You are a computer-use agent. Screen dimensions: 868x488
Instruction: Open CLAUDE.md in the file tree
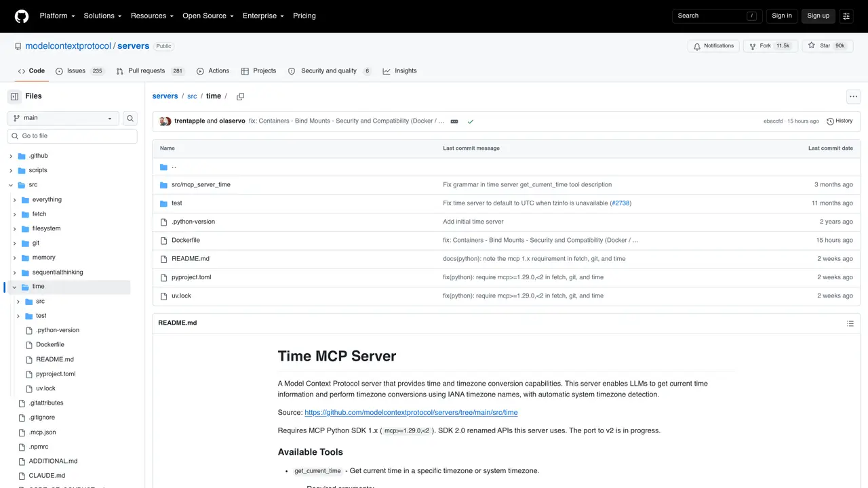47,476
